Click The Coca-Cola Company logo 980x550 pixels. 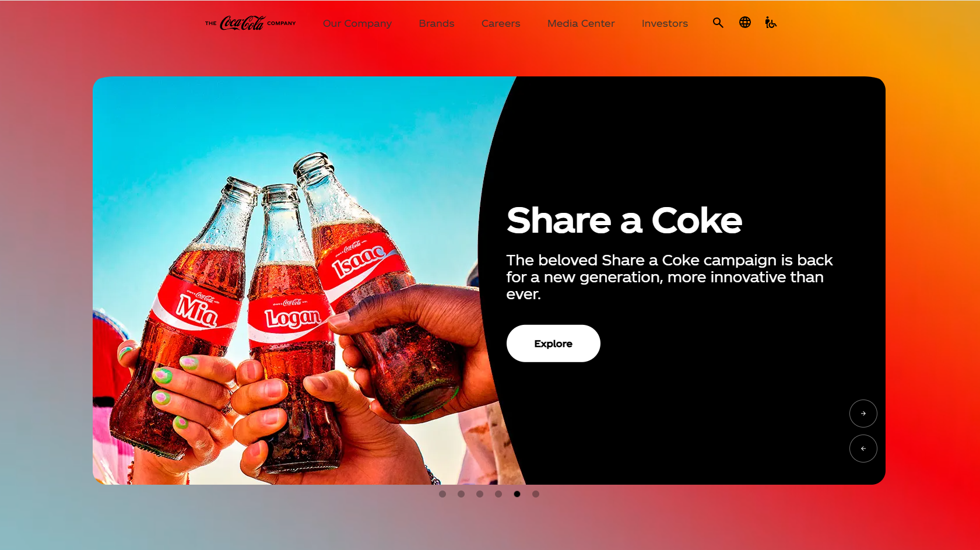coord(251,23)
